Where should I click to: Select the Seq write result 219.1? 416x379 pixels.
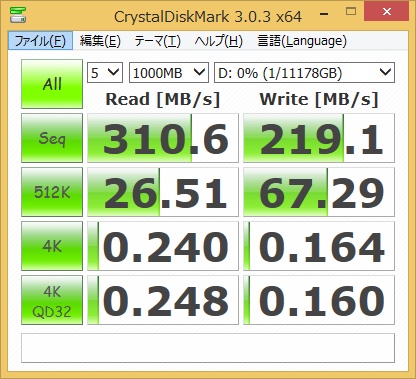point(319,138)
